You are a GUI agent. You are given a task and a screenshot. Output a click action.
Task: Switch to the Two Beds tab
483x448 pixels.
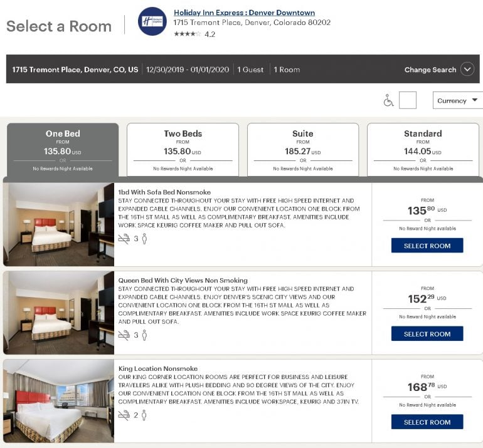coord(183,150)
